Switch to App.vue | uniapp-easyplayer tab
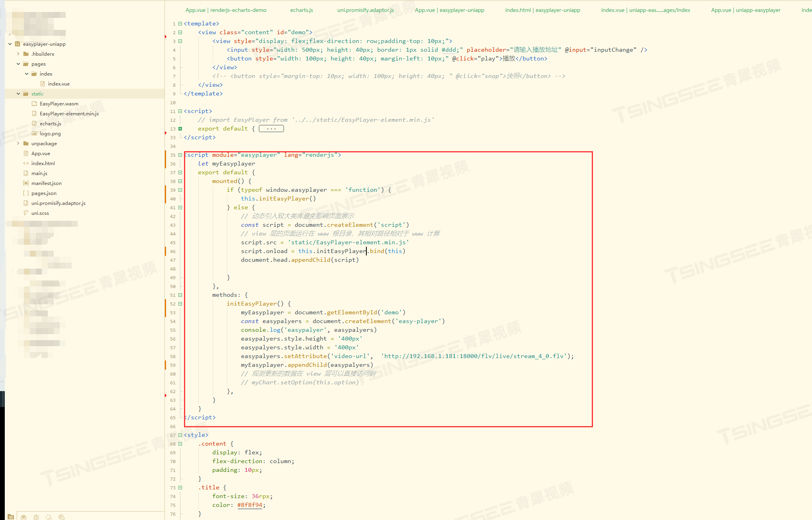Screen dimensions: 812x520 click(x=746, y=10)
